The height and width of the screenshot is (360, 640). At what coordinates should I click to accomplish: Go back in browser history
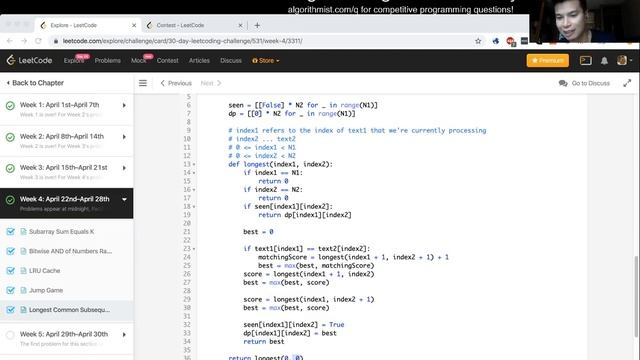pyautogui.click(x=9, y=41)
